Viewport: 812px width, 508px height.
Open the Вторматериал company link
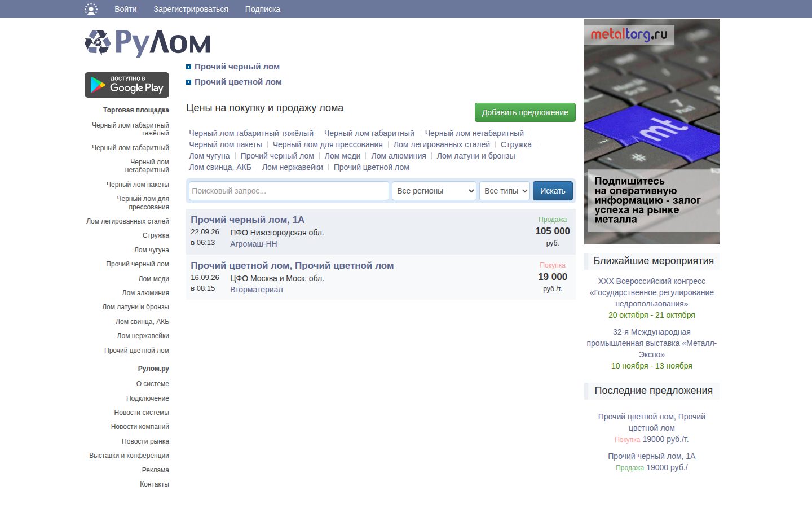[x=257, y=290]
